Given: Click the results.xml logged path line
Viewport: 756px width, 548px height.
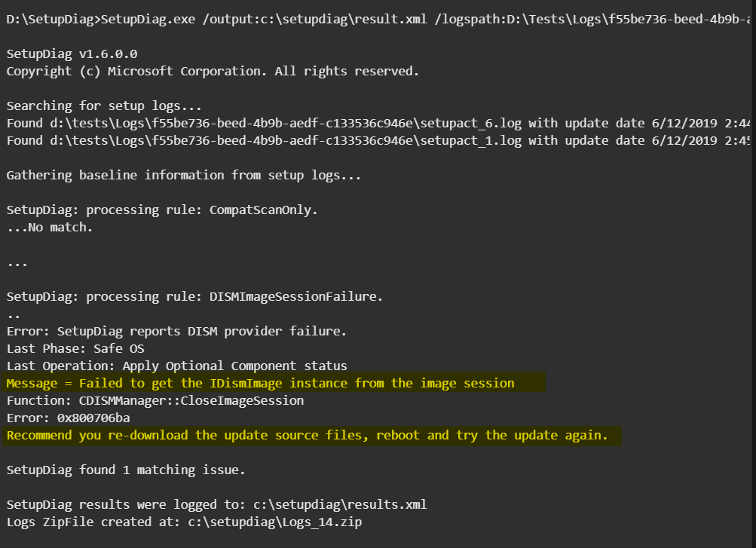Looking at the screenshot, I should 216,505.
